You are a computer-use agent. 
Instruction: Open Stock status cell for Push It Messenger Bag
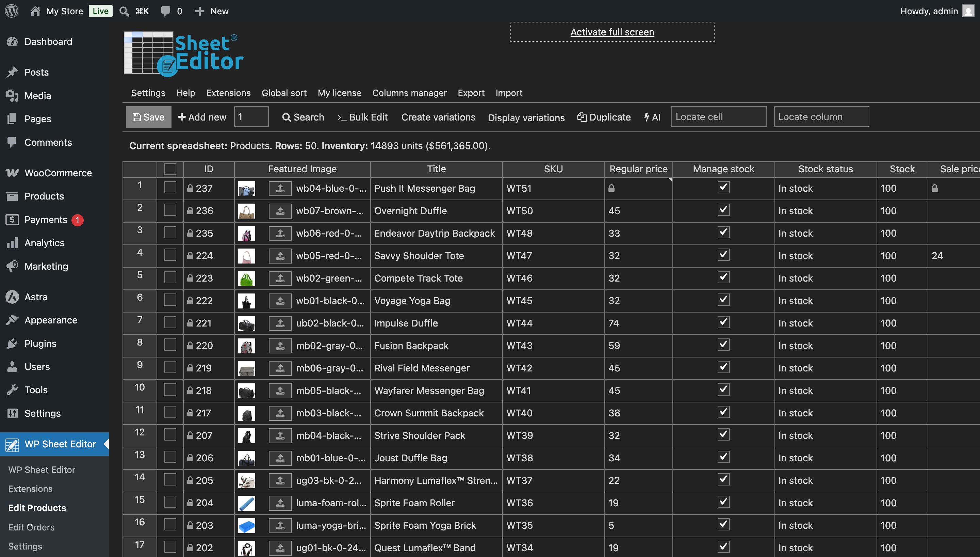826,188
